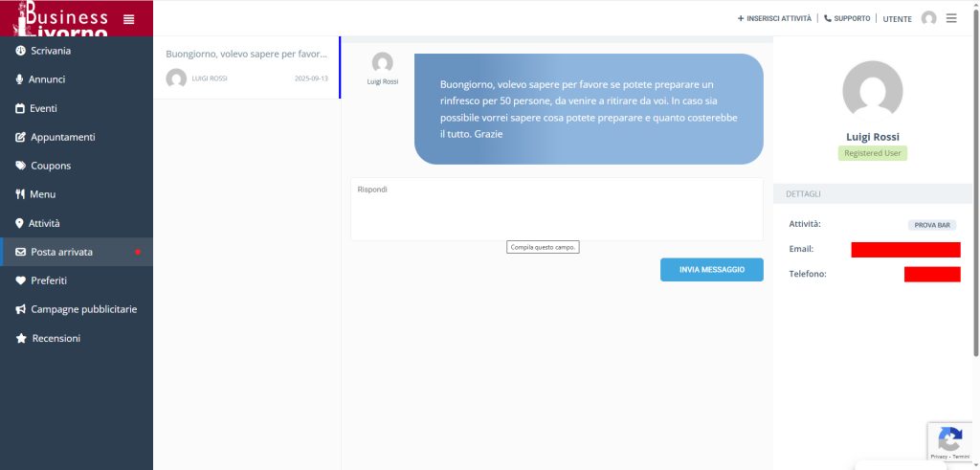Screen dimensions: 980x470
Task: Go to Appuntamenti in the sidebar
Action: point(62,137)
